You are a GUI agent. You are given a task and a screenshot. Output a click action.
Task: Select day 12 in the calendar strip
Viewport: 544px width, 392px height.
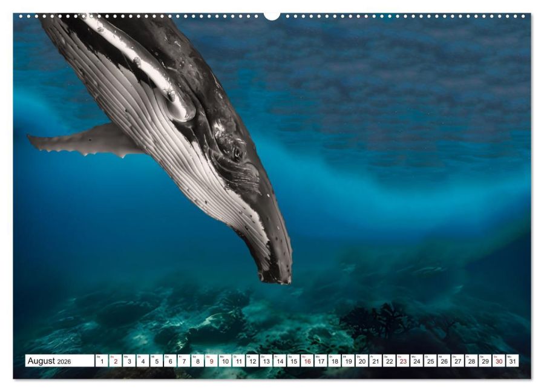click(x=252, y=361)
